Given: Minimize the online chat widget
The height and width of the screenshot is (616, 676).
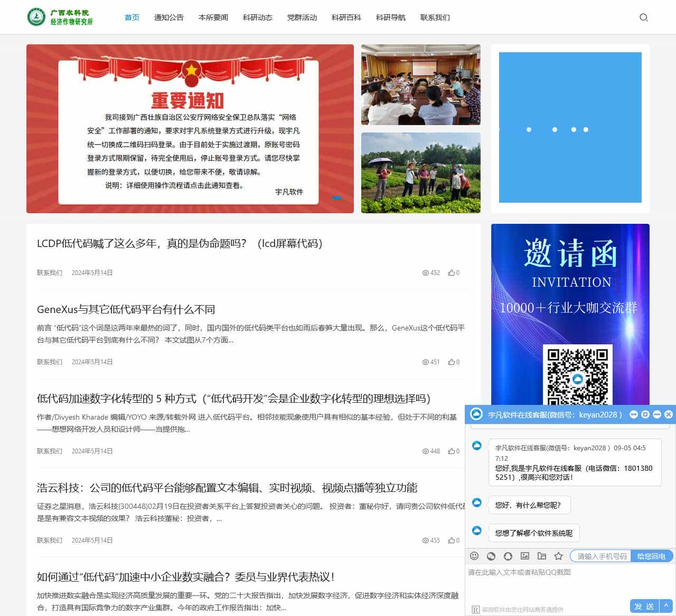Looking at the screenshot, I should click(x=657, y=414).
